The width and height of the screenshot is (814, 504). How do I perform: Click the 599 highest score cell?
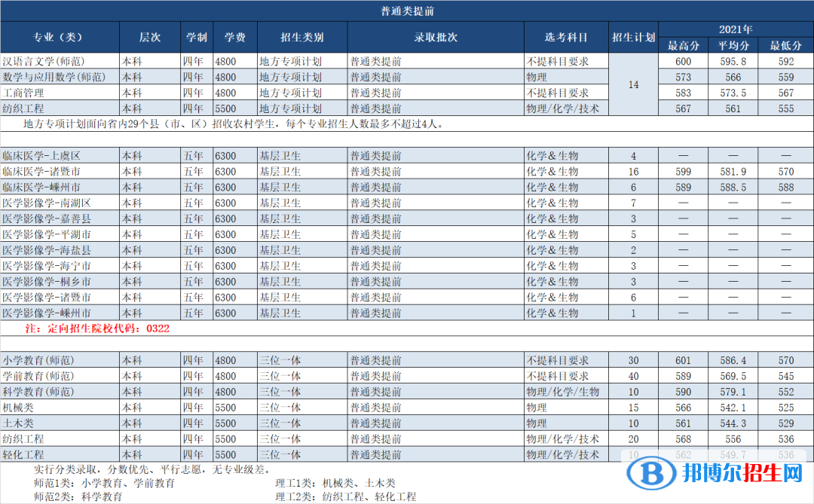pos(683,171)
